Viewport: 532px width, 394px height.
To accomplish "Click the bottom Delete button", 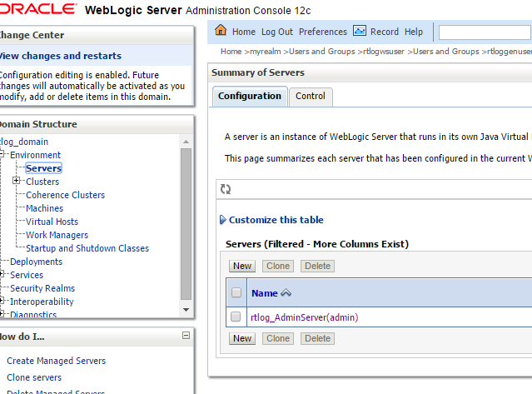I will pyautogui.click(x=317, y=338).
